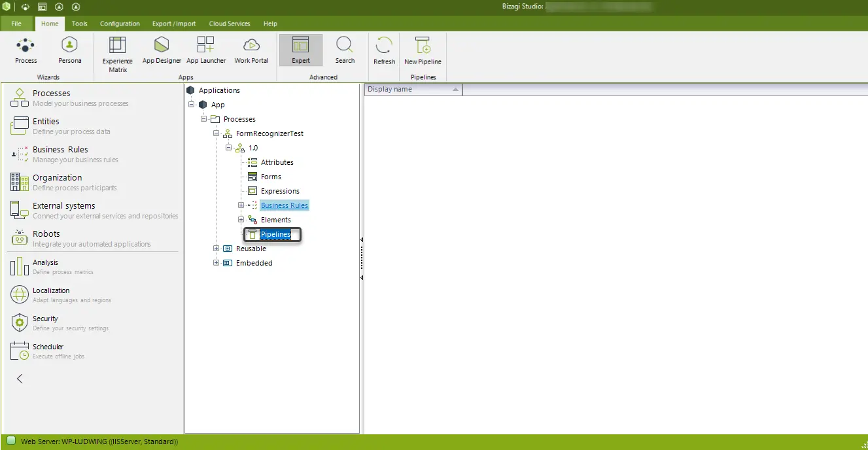868x450 pixels.
Task: Create a New Pipeline
Action: [423, 50]
